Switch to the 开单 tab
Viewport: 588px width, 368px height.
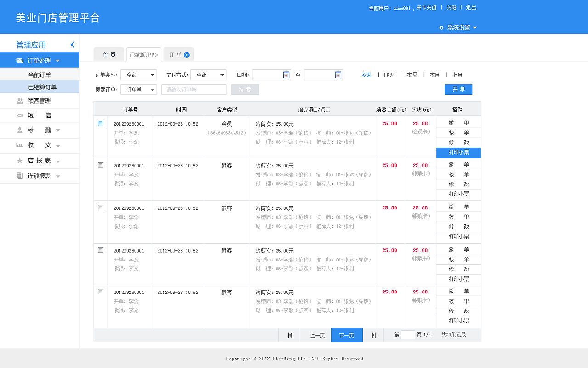pos(176,54)
